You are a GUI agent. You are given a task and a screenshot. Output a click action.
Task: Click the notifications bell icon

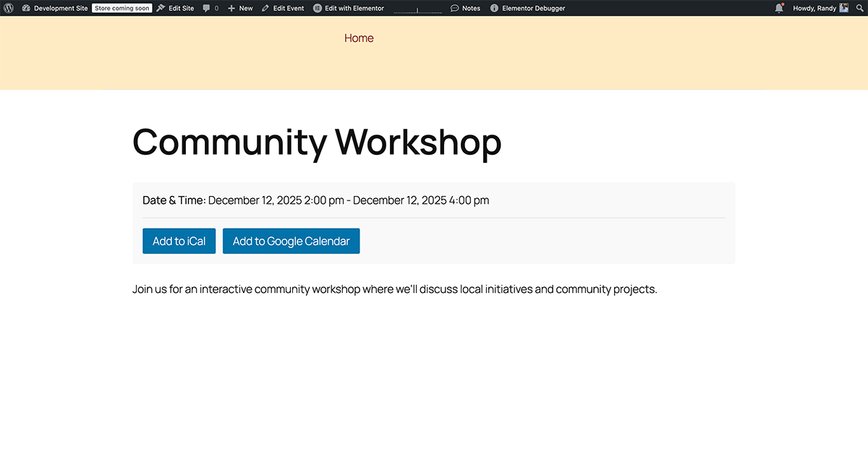[779, 8]
